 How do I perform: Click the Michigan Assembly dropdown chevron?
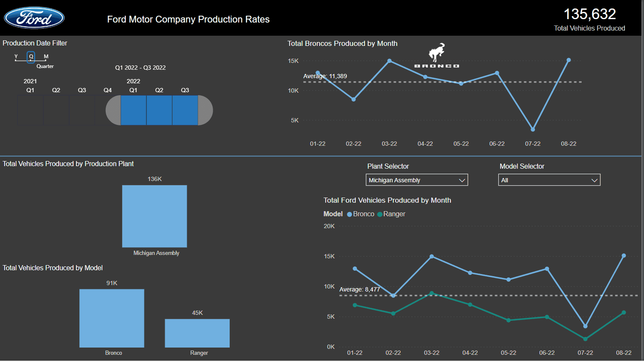pyautogui.click(x=462, y=180)
